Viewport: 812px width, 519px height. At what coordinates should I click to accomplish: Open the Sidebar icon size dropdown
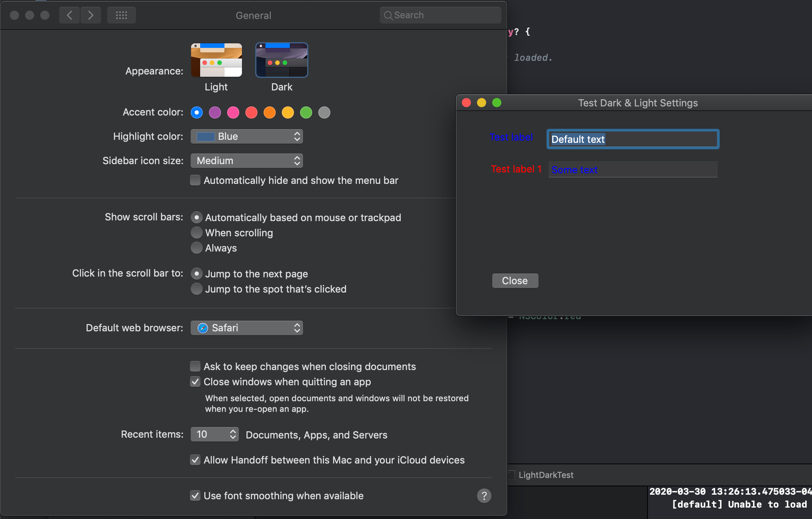pyautogui.click(x=247, y=161)
